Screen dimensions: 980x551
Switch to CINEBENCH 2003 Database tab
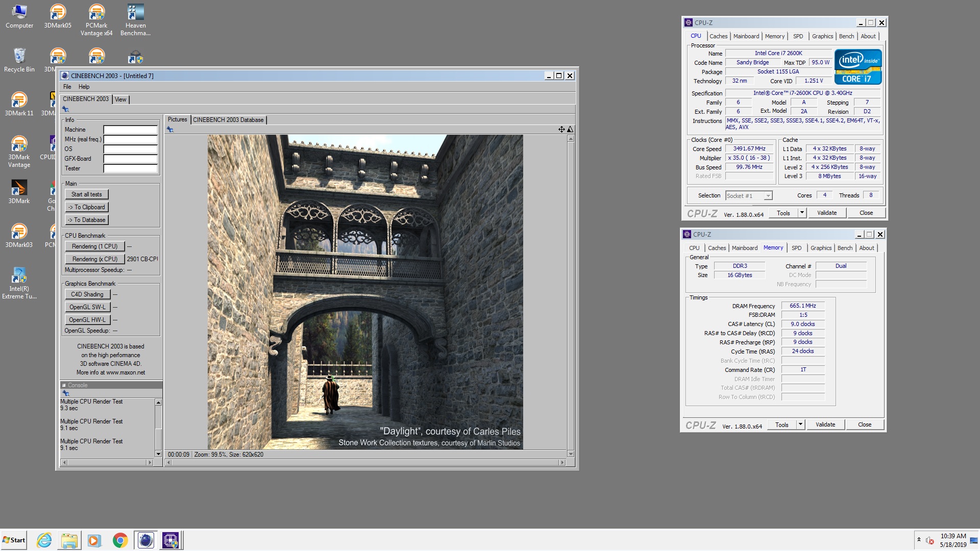tap(228, 120)
